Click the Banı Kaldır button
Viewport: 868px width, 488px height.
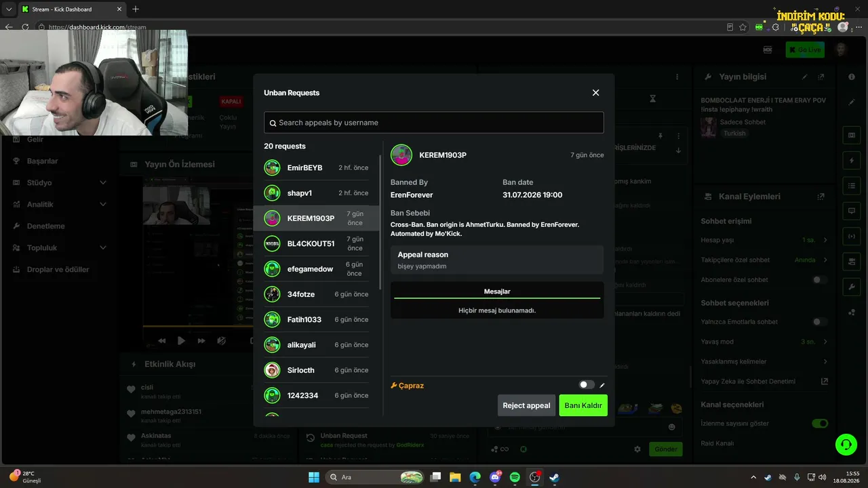[x=583, y=405]
